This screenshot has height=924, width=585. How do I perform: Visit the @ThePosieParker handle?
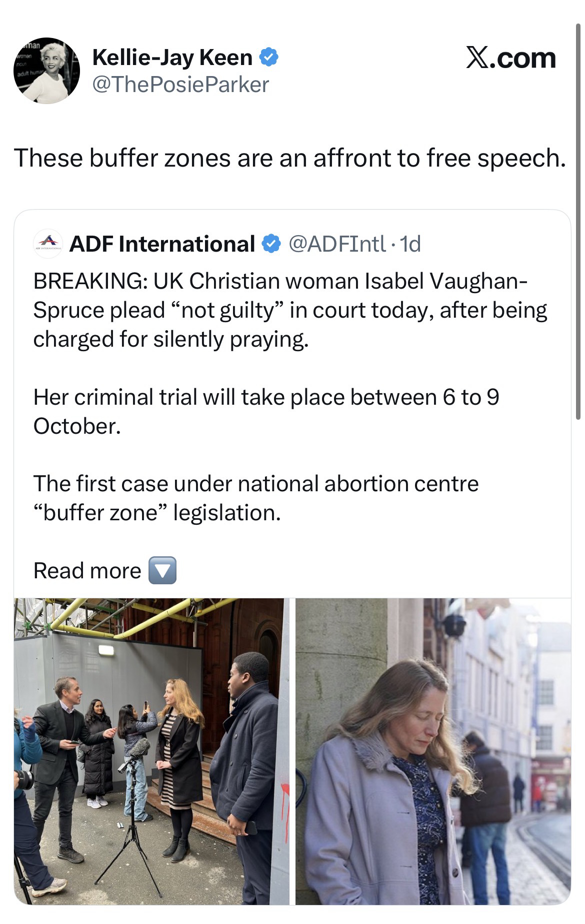point(180,85)
